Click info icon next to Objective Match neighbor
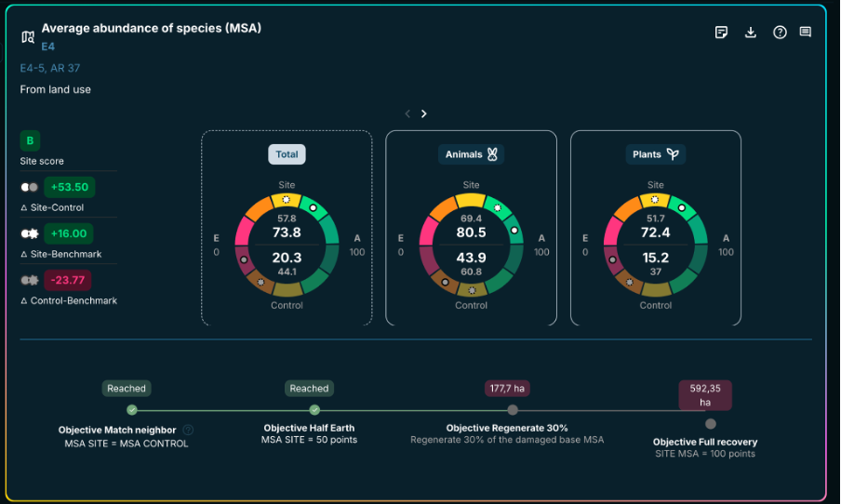This screenshot has width=841, height=504. [x=188, y=430]
